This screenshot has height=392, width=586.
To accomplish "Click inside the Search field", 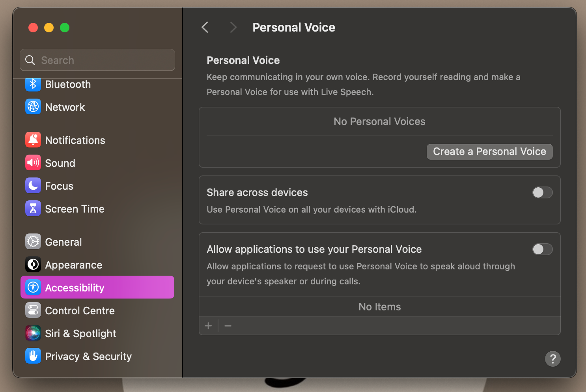I will coord(97,60).
